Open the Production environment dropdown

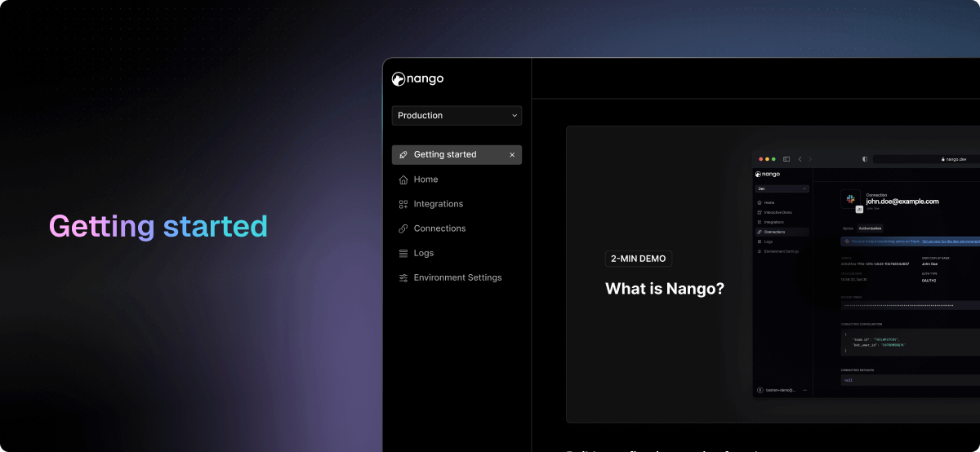(457, 116)
